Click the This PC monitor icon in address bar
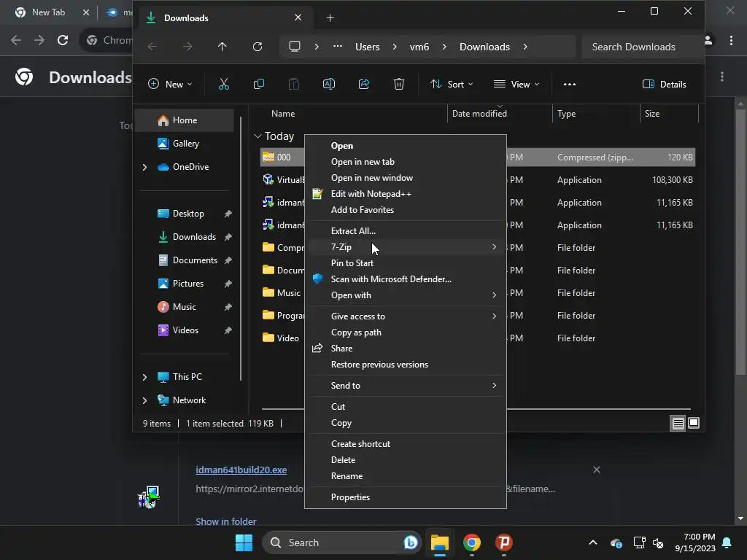The height and width of the screenshot is (560, 747). 295,47
